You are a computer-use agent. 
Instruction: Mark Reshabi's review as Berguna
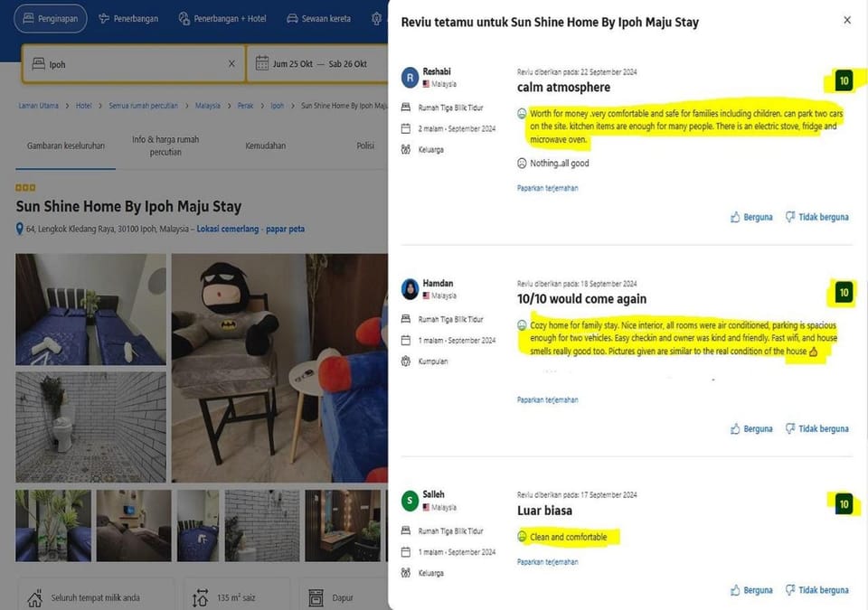click(x=751, y=217)
